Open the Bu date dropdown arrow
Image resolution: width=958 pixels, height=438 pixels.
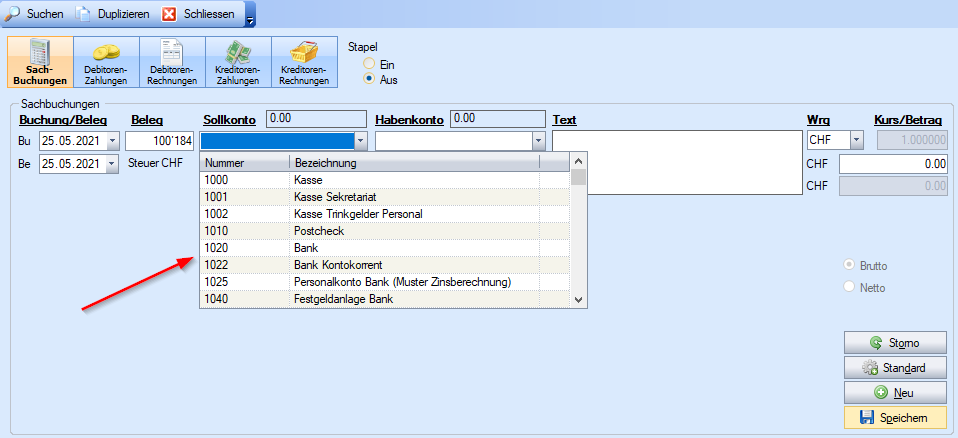pos(112,141)
